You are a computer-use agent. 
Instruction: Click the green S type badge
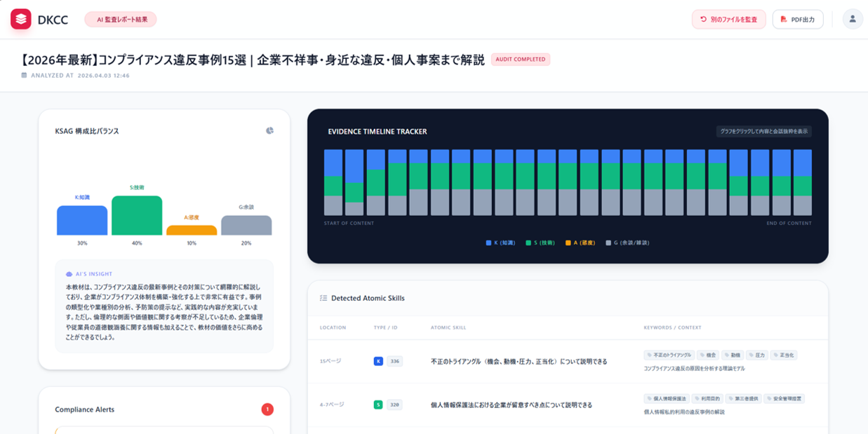[378, 405]
